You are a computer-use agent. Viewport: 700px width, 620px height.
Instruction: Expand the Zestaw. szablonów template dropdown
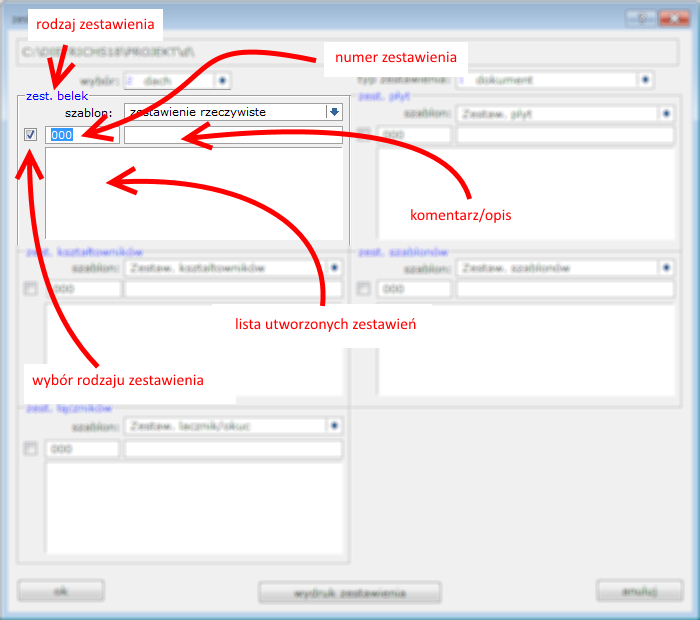pos(667,268)
